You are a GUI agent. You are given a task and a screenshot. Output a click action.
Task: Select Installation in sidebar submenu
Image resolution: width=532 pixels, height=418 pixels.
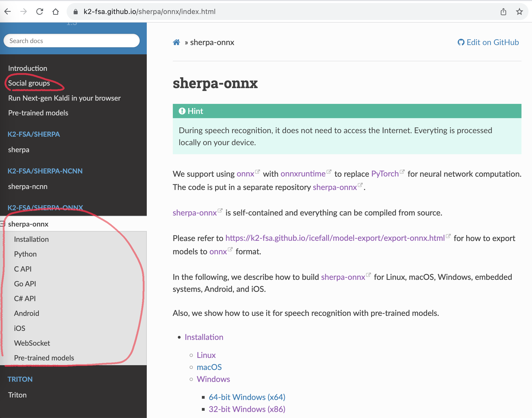31,239
